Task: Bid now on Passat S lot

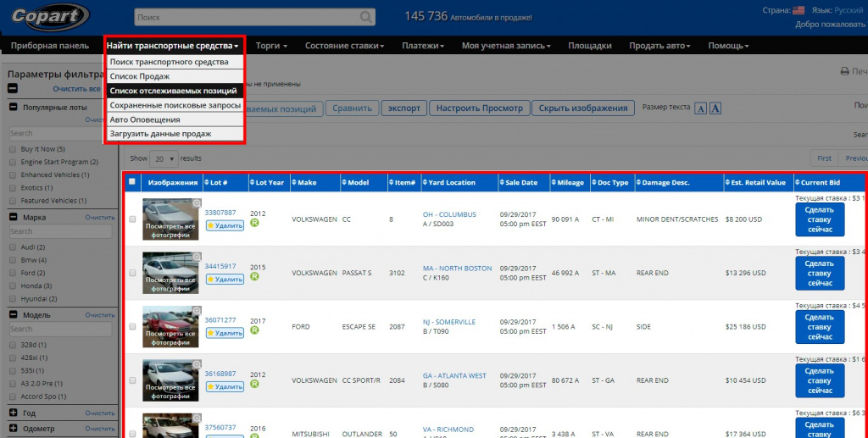Action: [x=820, y=273]
